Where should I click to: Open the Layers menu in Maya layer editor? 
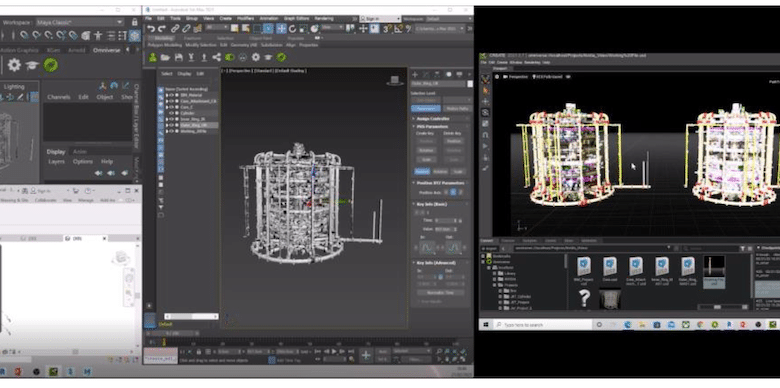tap(56, 162)
